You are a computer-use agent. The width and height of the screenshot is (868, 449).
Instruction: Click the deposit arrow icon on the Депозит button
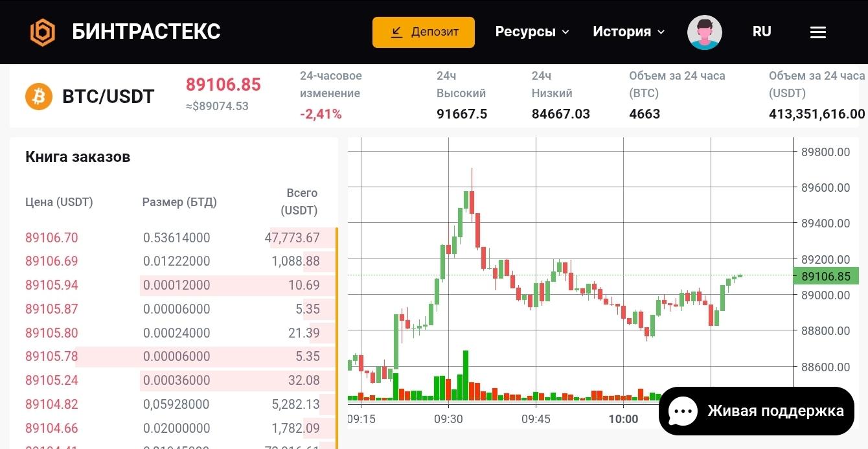396,32
